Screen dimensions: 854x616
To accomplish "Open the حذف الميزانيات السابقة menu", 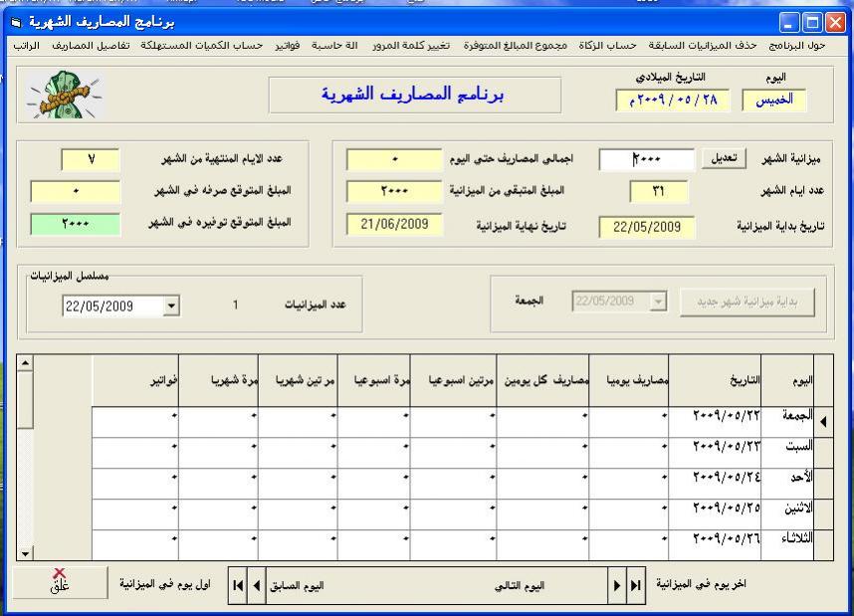I will (x=703, y=46).
